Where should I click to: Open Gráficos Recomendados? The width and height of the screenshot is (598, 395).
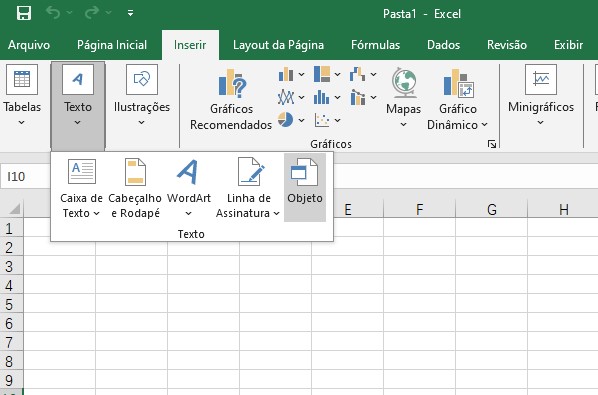click(231, 100)
